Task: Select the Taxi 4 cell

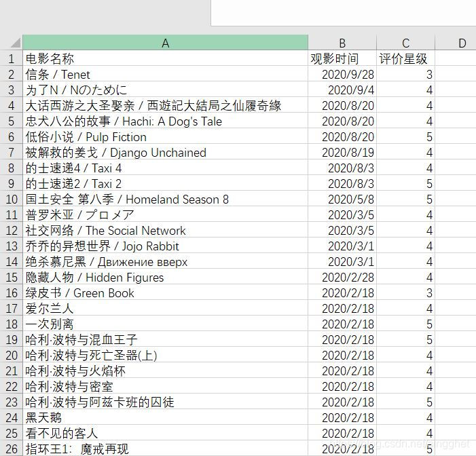Action: pyautogui.click(x=166, y=168)
